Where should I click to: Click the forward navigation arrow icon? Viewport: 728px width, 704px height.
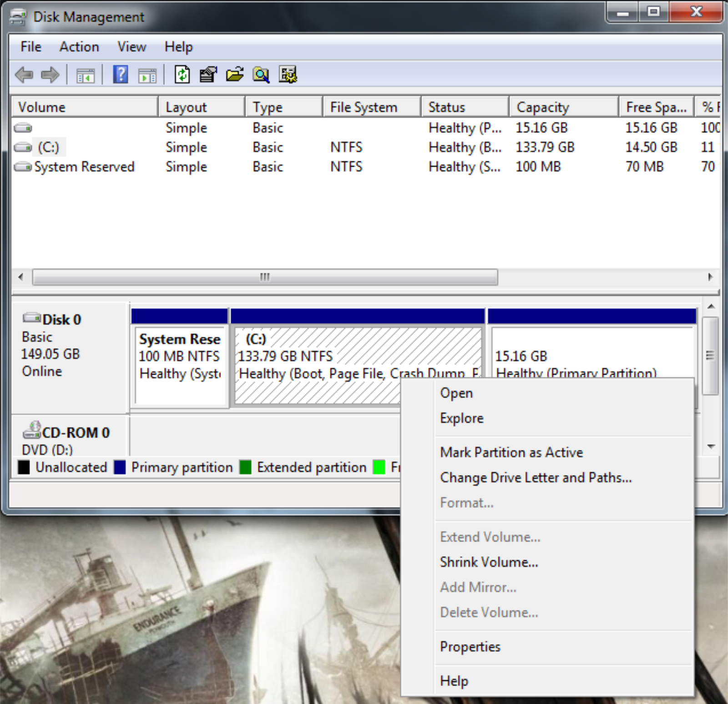(x=50, y=75)
